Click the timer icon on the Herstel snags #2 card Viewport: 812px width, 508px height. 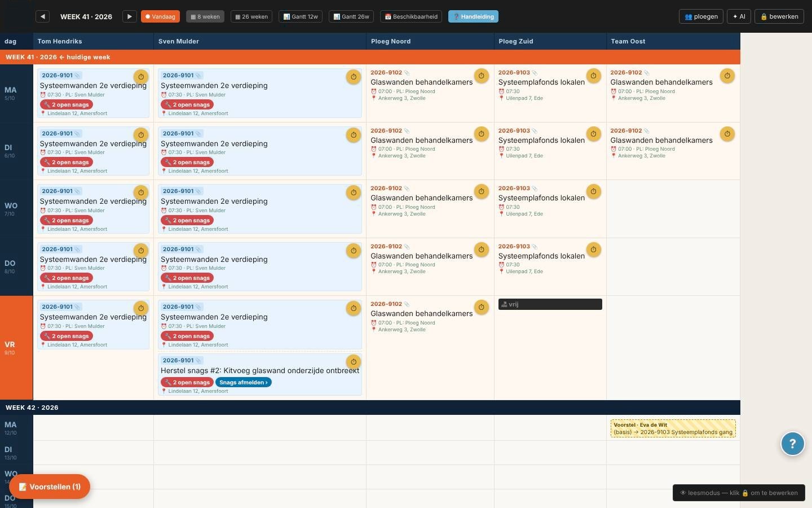click(x=354, y=362)
